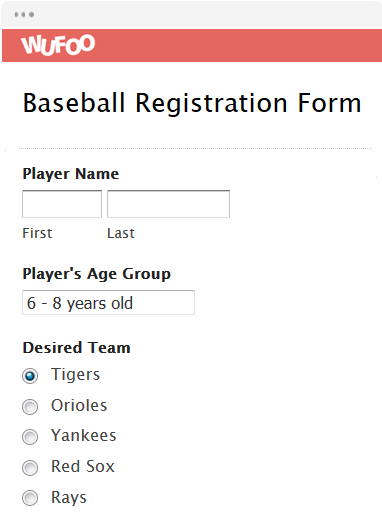
Task: Click the middle window control dot
Action: click(24, 14)
